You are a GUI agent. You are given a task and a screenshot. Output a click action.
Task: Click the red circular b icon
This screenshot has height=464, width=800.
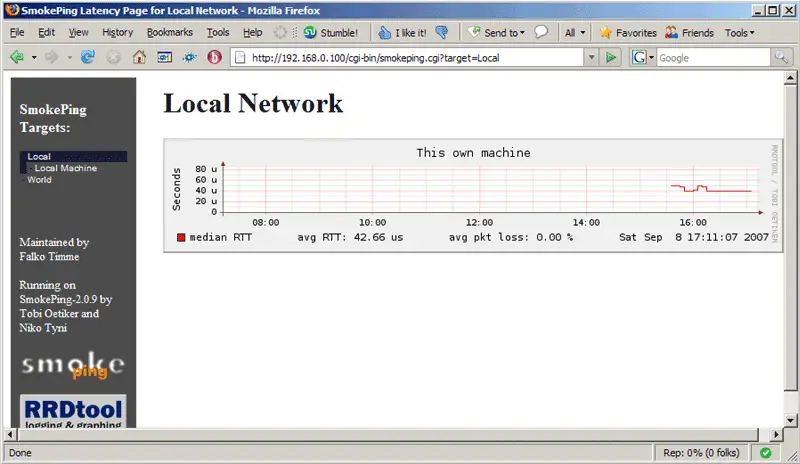coord(214,57)
